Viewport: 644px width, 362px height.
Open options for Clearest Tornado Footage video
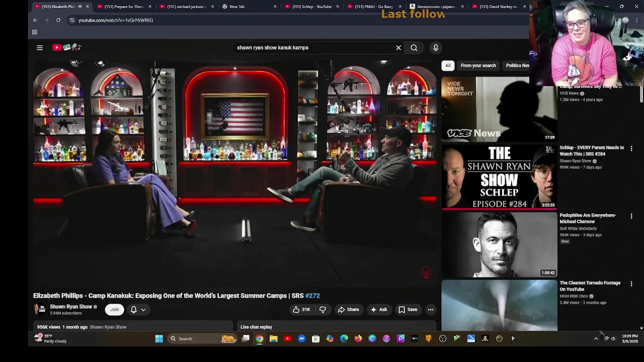tap(631, 284)
